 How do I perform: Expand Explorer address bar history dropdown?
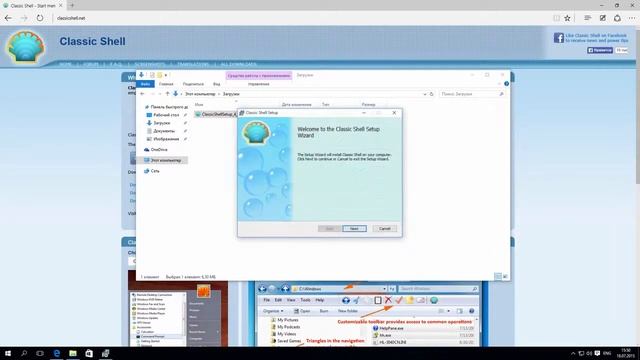(425, 94)
